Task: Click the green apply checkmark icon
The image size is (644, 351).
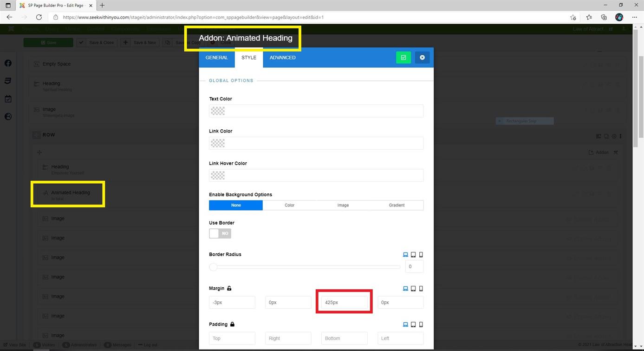Action: pyautogui.click(x=403, y=58)
